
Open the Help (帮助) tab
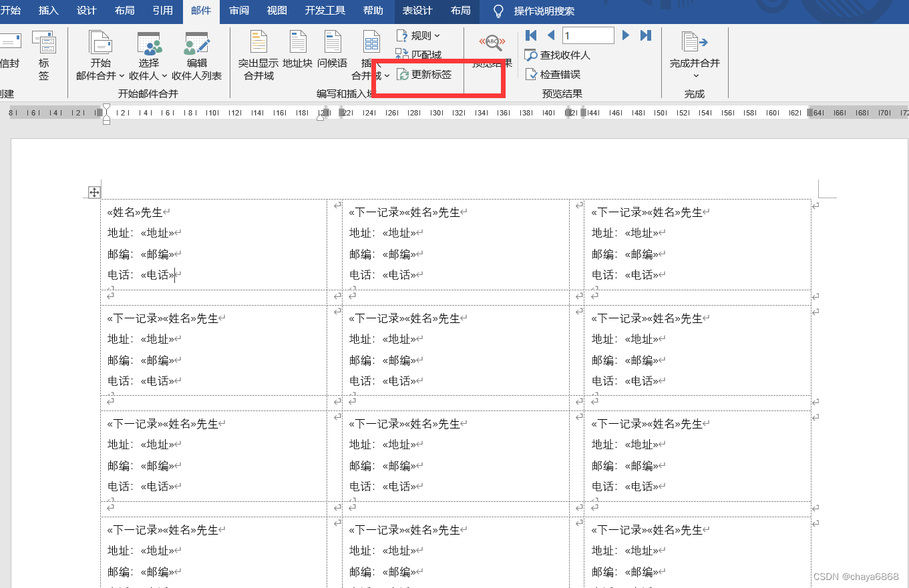point(373,11)
